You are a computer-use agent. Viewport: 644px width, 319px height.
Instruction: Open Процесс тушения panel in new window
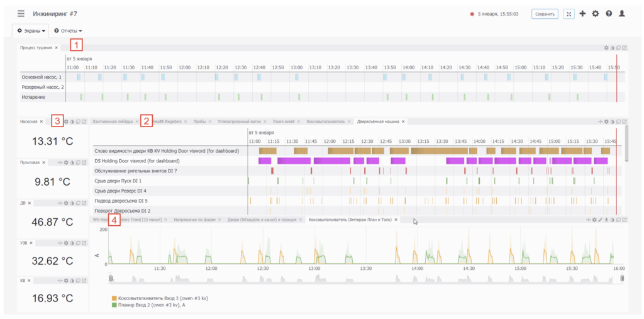625,48
